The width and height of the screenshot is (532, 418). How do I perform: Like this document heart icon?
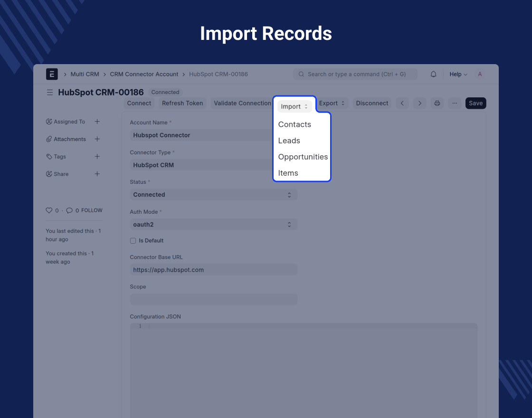tap(49, 210)
